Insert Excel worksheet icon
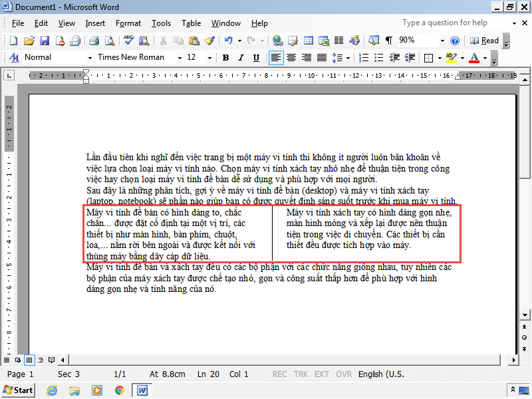Viewport: 532px width, 399px height. pos(324,41)
